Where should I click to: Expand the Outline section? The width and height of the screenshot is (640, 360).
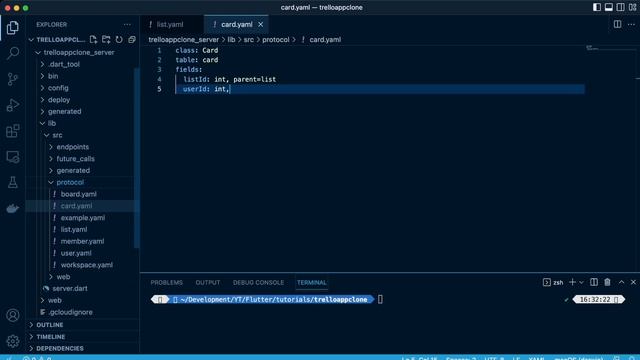[49, 325]
